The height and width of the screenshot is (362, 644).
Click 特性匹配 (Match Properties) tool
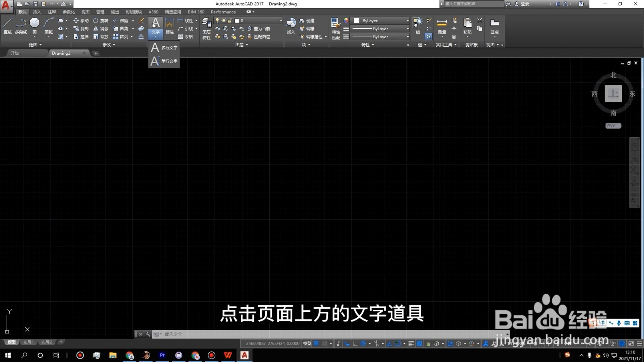(336, 28)
